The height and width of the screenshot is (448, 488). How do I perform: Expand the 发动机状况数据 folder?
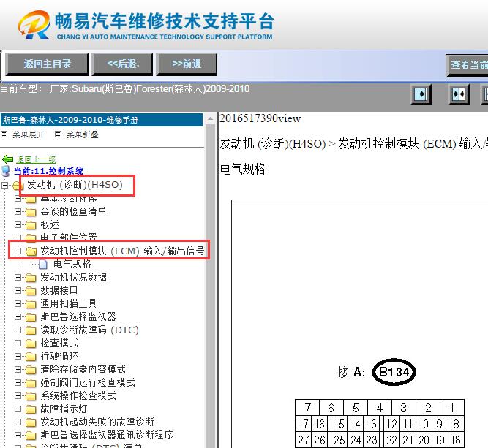(x=18, y=277)
